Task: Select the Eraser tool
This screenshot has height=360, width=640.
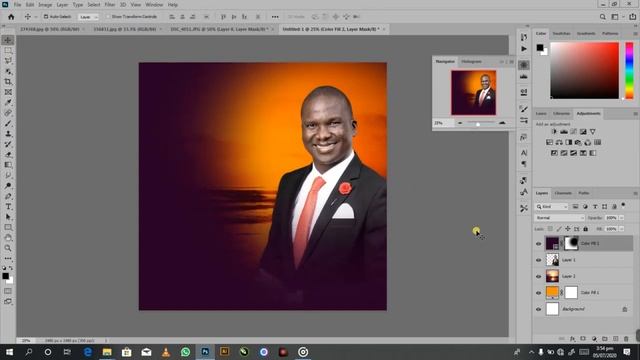Action: pos(8,155)
